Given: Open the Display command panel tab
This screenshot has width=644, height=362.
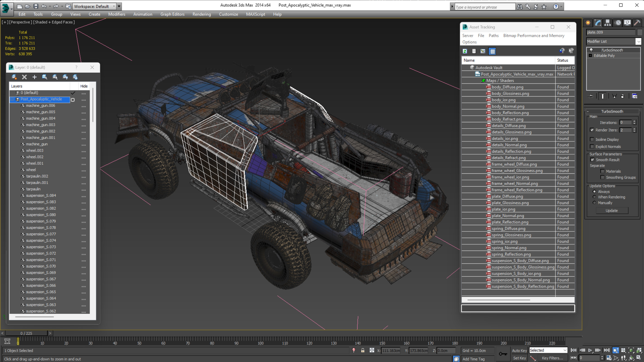Looking at the screenshot, I should tap(628, 23).
